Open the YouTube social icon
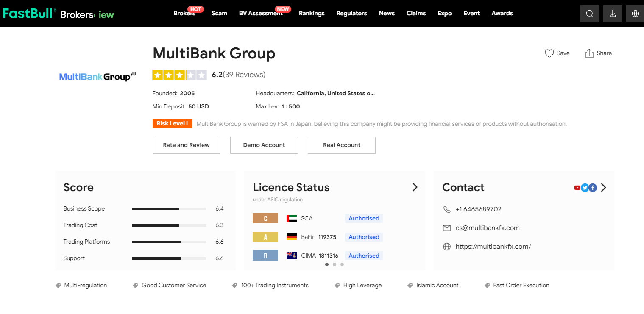This screenshot has width=644, height=314. pos(577,188)
